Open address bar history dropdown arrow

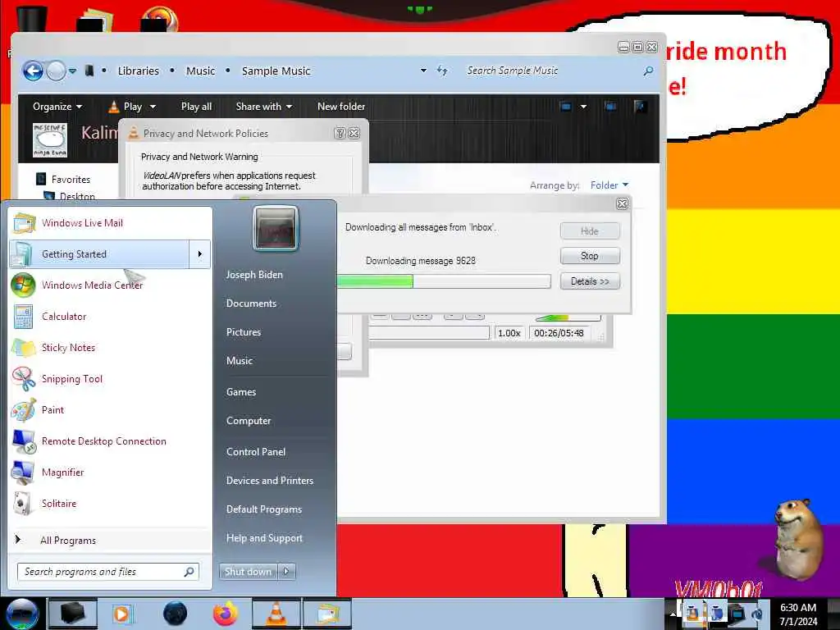click(423, 71)
